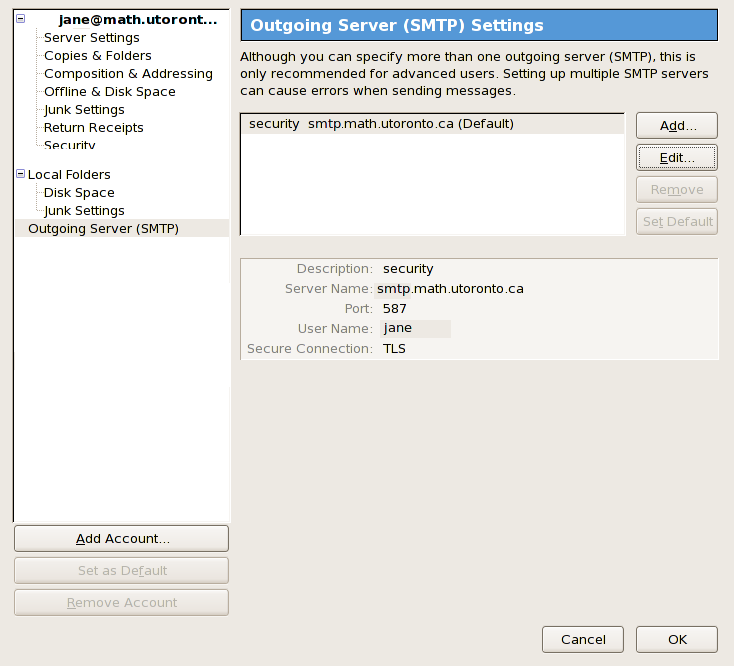734x666 pixels.
Task: Select Return Receipts settings
Action: tap(94, 128)
